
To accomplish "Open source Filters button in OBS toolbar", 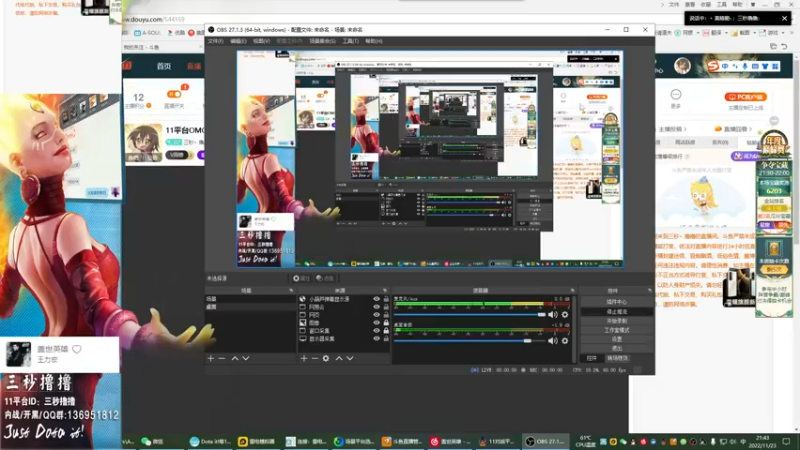I will (x=324, y=278).
